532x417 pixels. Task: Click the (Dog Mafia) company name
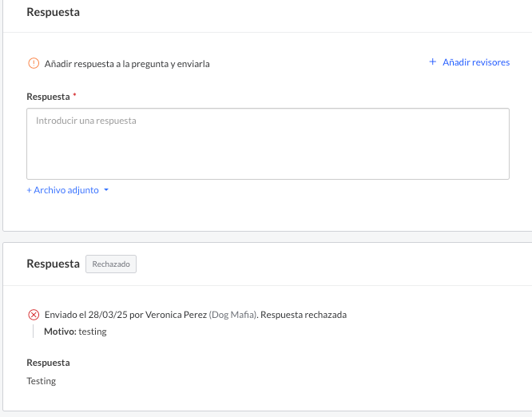coord(232,315)
